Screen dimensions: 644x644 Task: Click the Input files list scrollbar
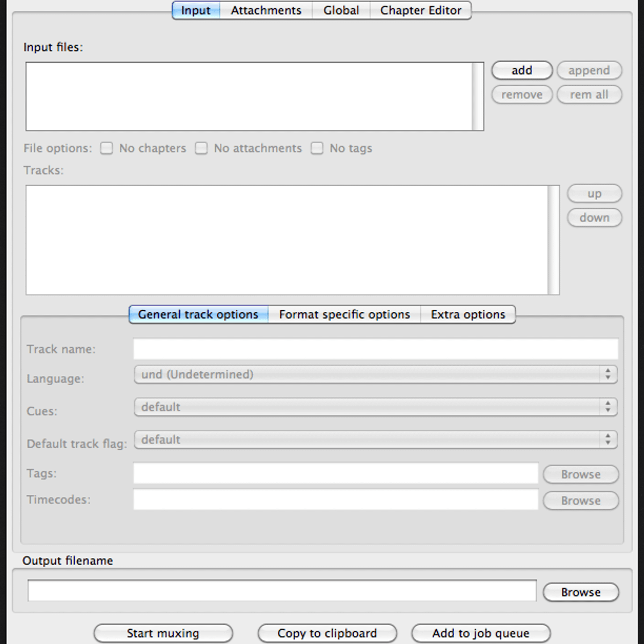477,97
